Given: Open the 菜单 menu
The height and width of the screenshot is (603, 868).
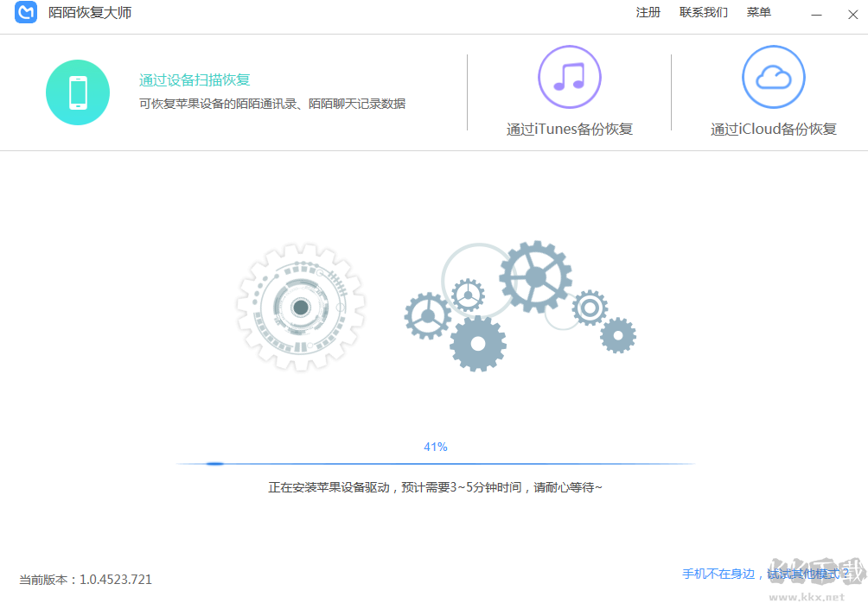Looking at the screenshot, I should tap(758, 12).
